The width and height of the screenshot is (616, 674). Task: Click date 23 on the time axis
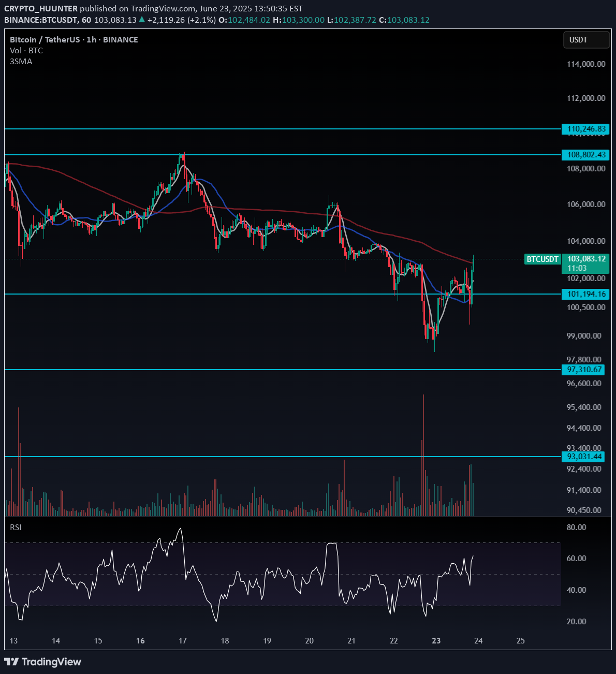coord(436,641)
